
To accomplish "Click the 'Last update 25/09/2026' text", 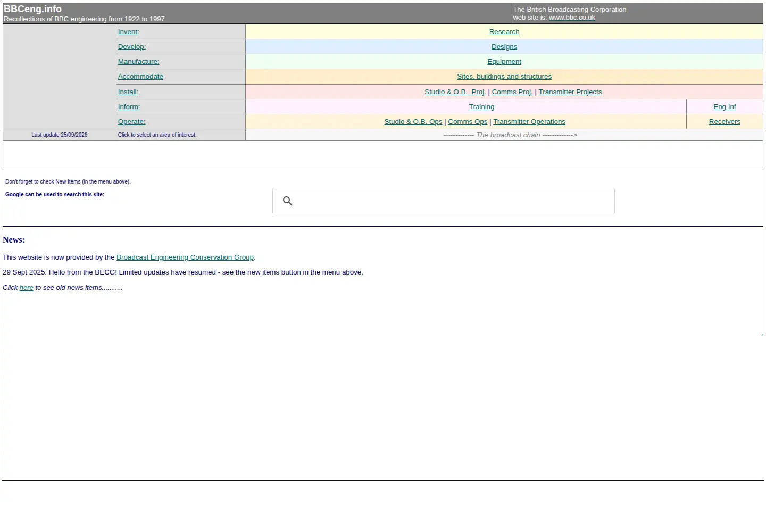I will 60,135.
